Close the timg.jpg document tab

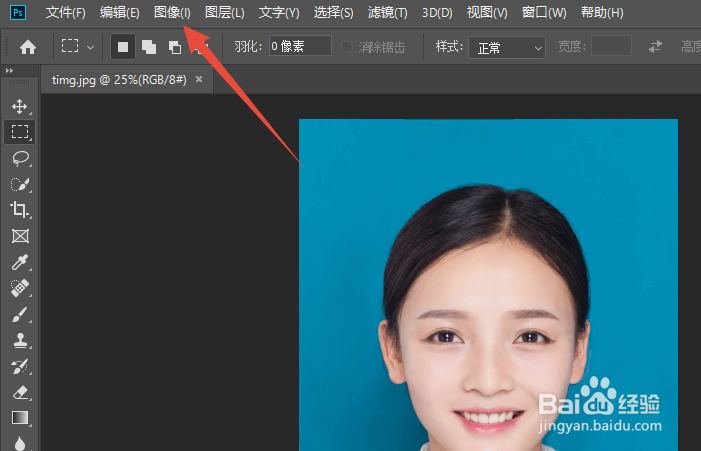199,79
